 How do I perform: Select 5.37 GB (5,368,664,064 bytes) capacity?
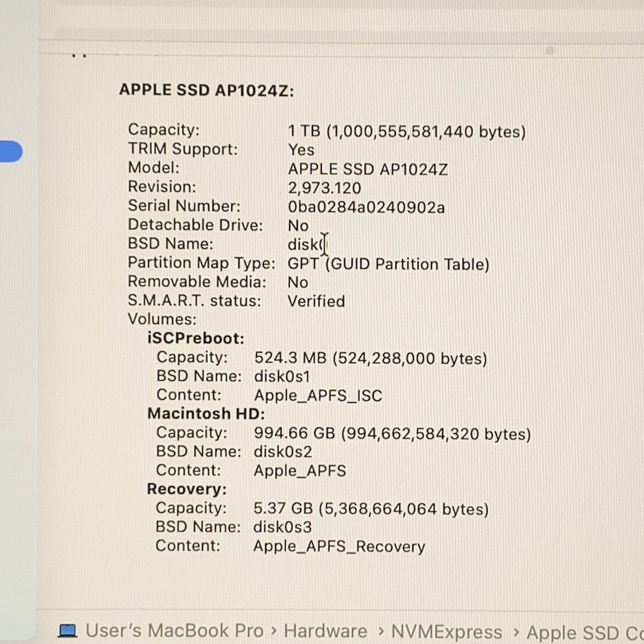[371, 509]
